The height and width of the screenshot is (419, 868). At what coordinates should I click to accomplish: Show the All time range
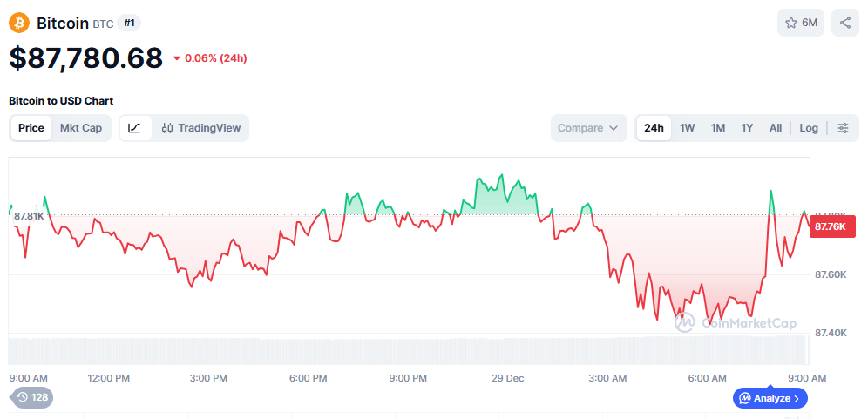tap(775, 128)
